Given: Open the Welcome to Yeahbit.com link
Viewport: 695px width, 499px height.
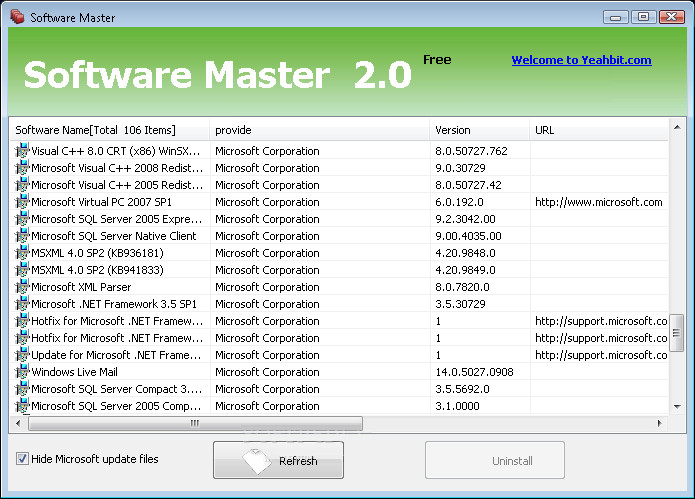Looking at the screenshot, I should pyautogui.click(x=581, y=60).
